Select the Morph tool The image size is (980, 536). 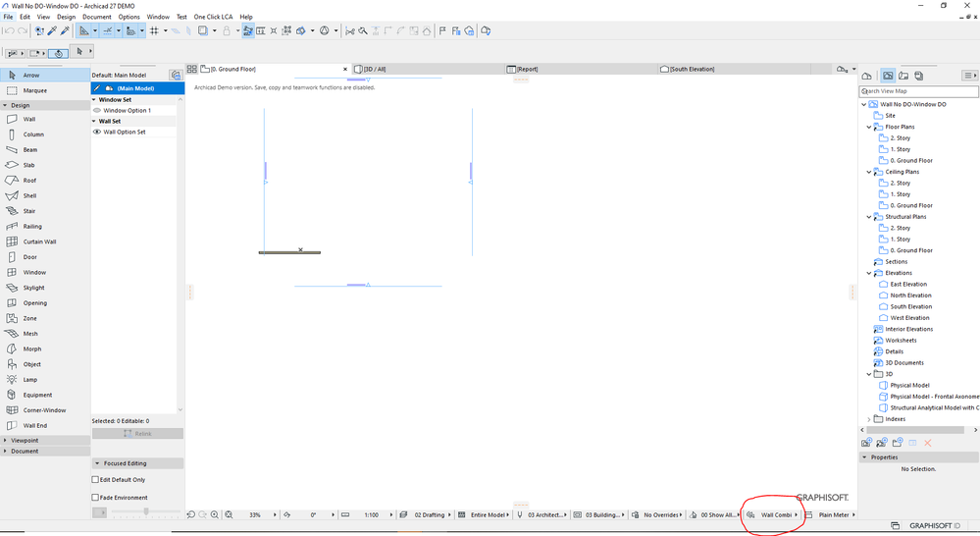tap(45, 349)
